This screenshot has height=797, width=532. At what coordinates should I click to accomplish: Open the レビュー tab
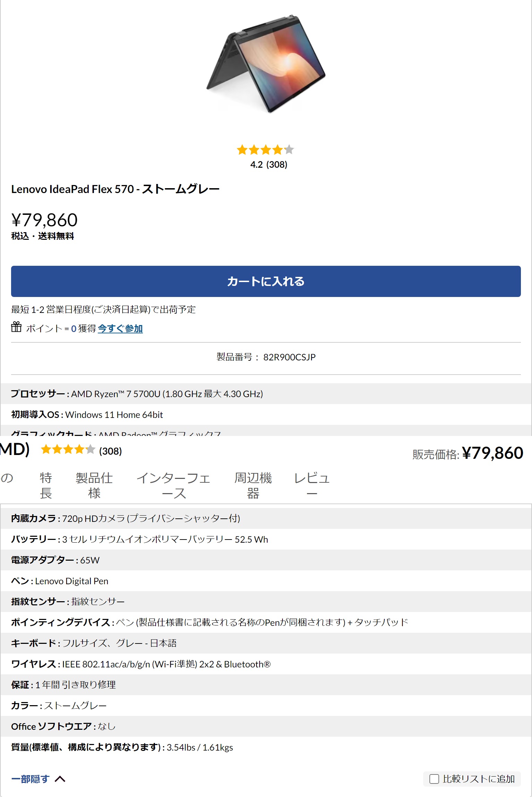coord(312,485)
